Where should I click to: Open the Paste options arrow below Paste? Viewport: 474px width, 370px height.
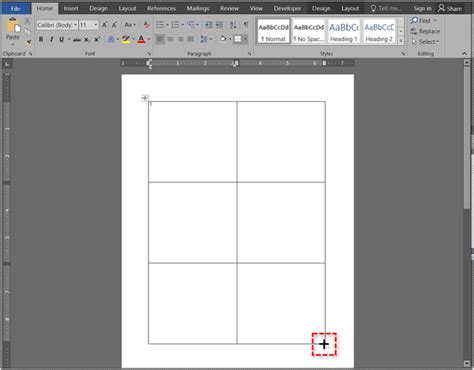tap(13, 44)
